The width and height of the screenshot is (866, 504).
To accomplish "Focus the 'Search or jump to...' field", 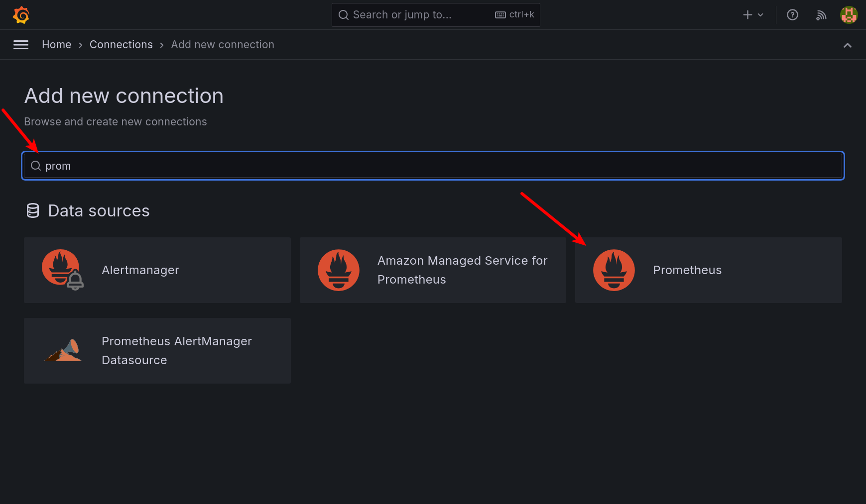I will tap(436, 15).
